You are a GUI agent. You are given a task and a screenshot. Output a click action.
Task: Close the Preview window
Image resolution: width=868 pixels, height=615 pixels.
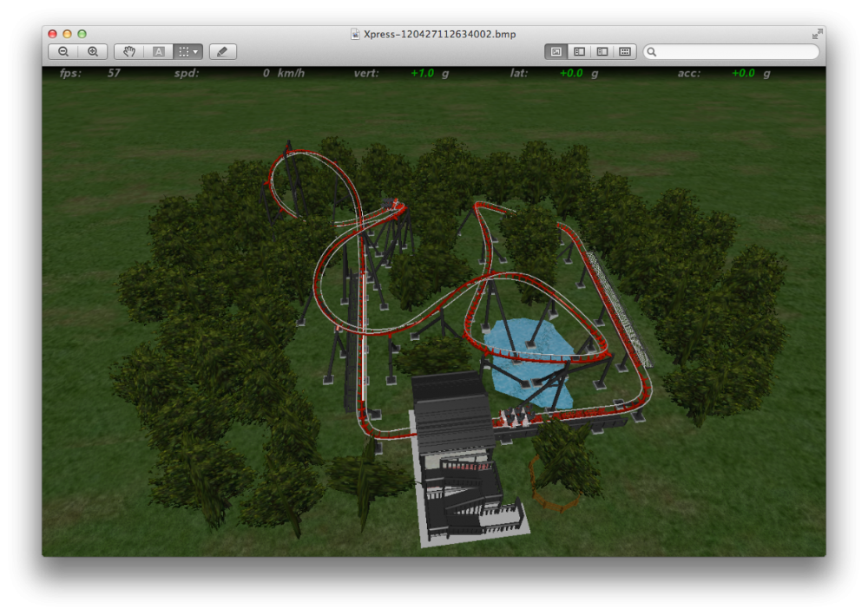52,34
